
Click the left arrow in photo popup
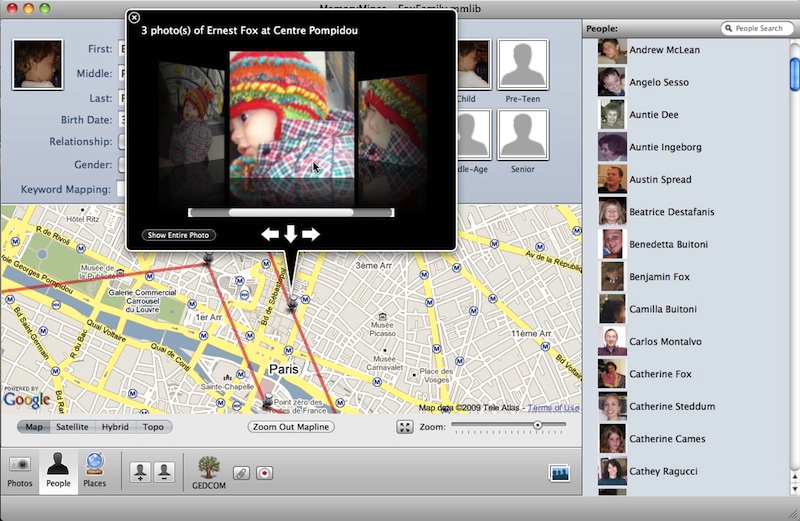coord(270,235)
